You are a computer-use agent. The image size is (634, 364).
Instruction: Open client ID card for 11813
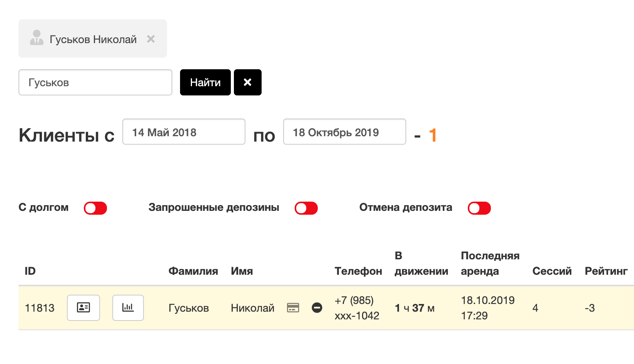coord(83,308)
